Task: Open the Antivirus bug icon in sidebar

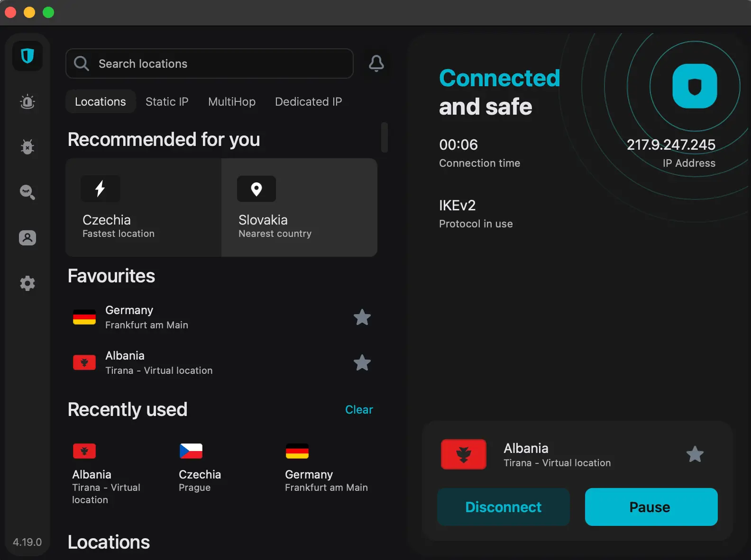Action: click(27, 147)
